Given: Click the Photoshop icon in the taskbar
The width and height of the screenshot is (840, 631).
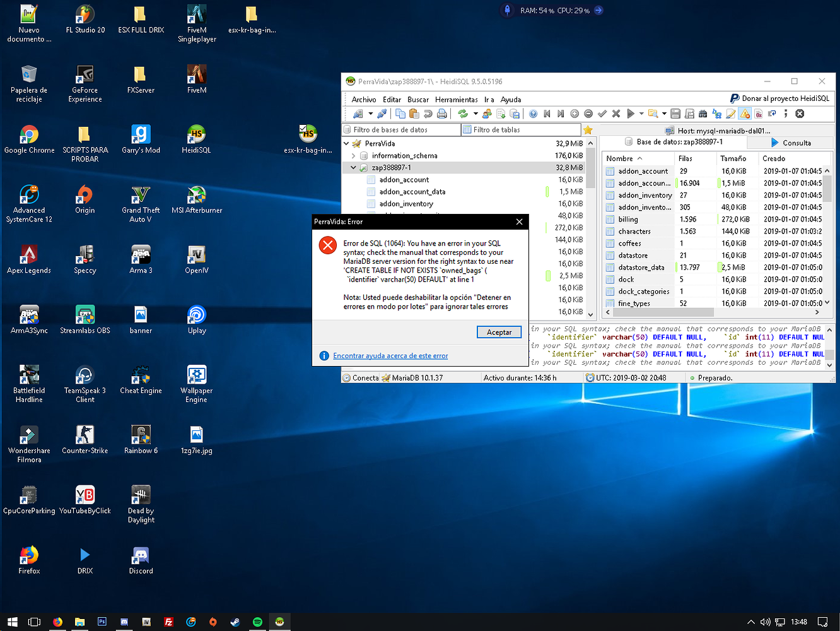Looking at the screenshot, I should point(102,622).
